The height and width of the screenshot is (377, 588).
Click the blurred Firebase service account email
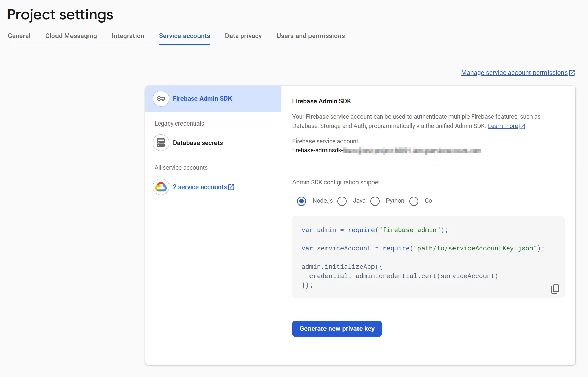[386, 150]
